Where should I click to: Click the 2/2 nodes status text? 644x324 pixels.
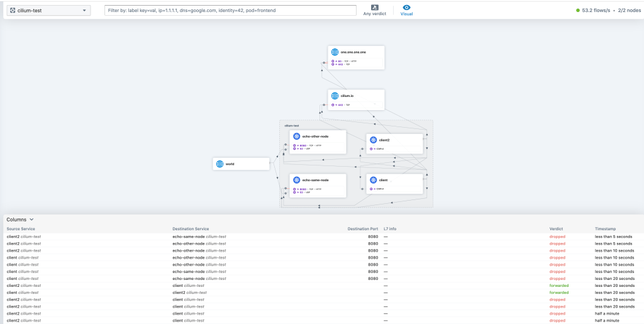tap(630, 11)
